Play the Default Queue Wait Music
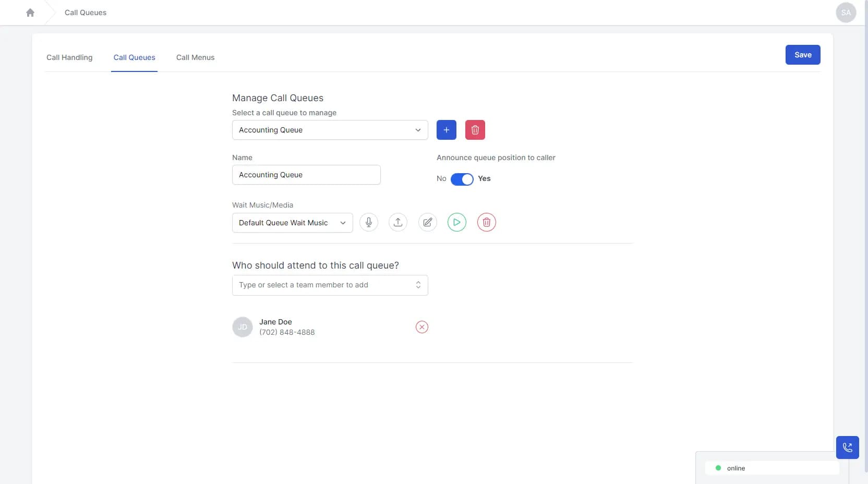Screen dimensions: 868x484 tap(456, 222)
